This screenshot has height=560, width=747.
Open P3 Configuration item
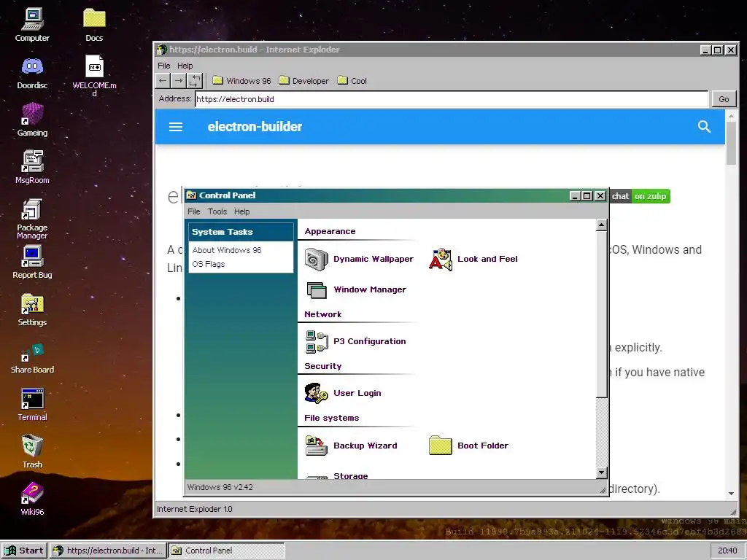(355, 341)
